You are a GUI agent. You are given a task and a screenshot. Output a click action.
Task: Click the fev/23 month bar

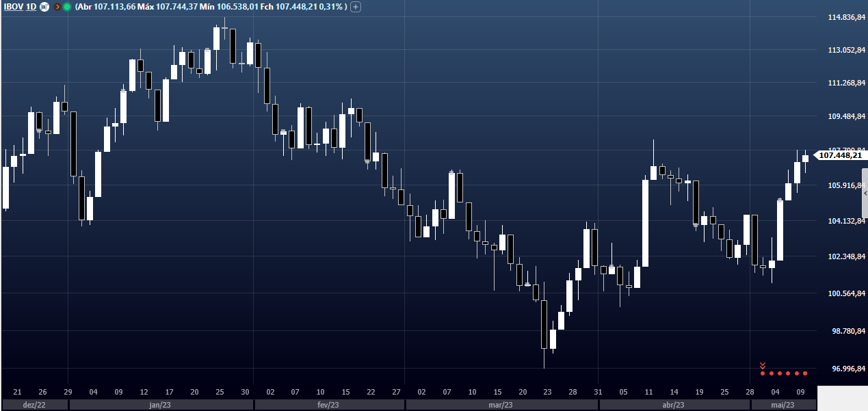click(329, 405)
